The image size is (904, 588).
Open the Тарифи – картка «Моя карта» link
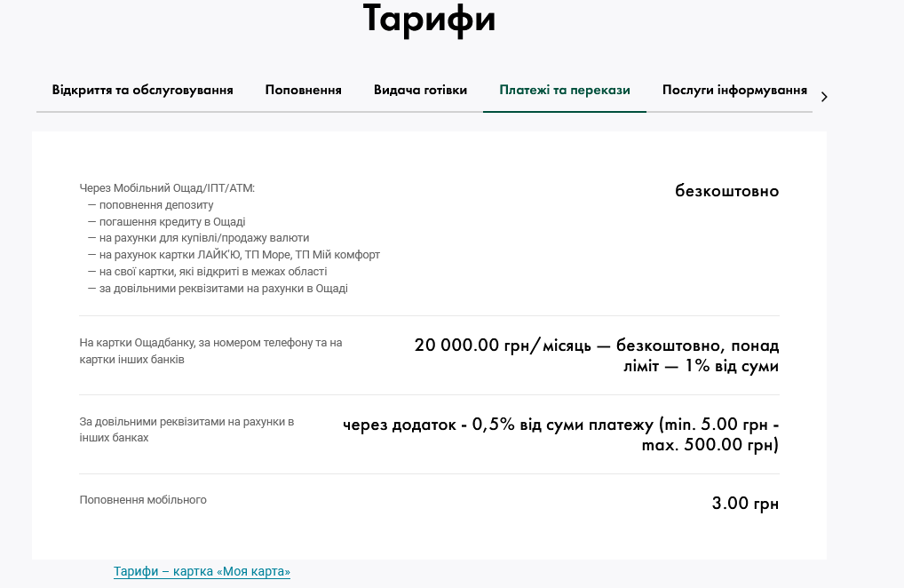pos(202,571)
